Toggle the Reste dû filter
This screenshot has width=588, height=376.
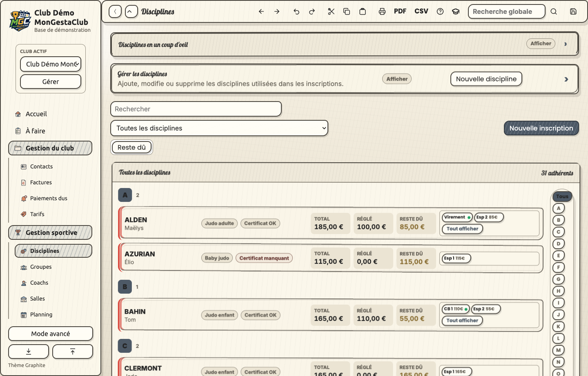coord(131,147)
